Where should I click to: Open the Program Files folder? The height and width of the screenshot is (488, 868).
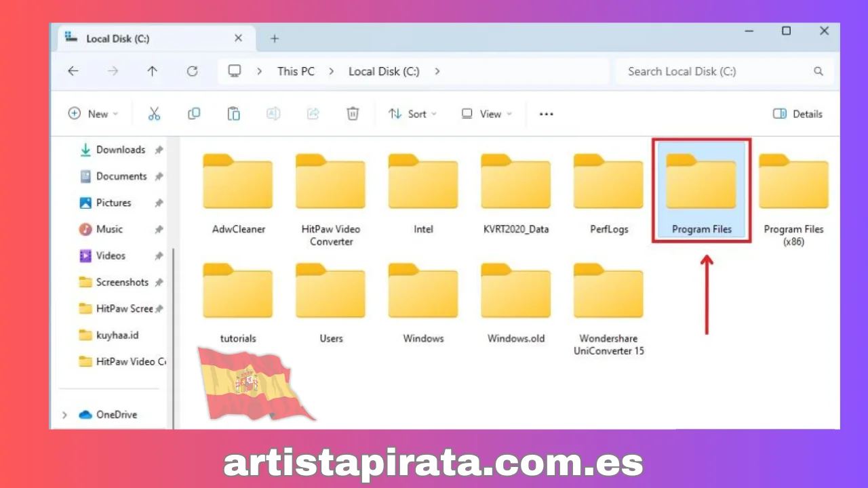(701, 183)
